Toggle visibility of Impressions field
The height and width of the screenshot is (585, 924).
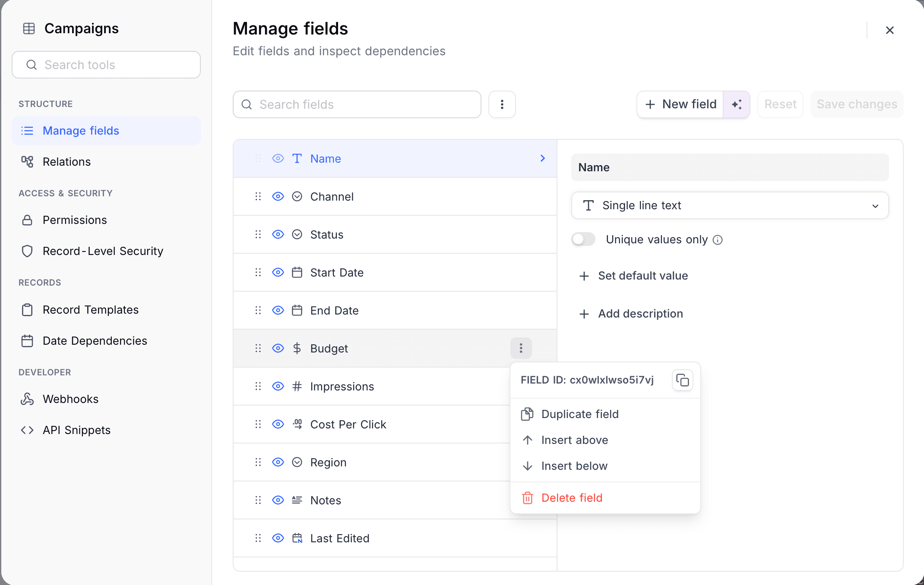click(278, 386)
